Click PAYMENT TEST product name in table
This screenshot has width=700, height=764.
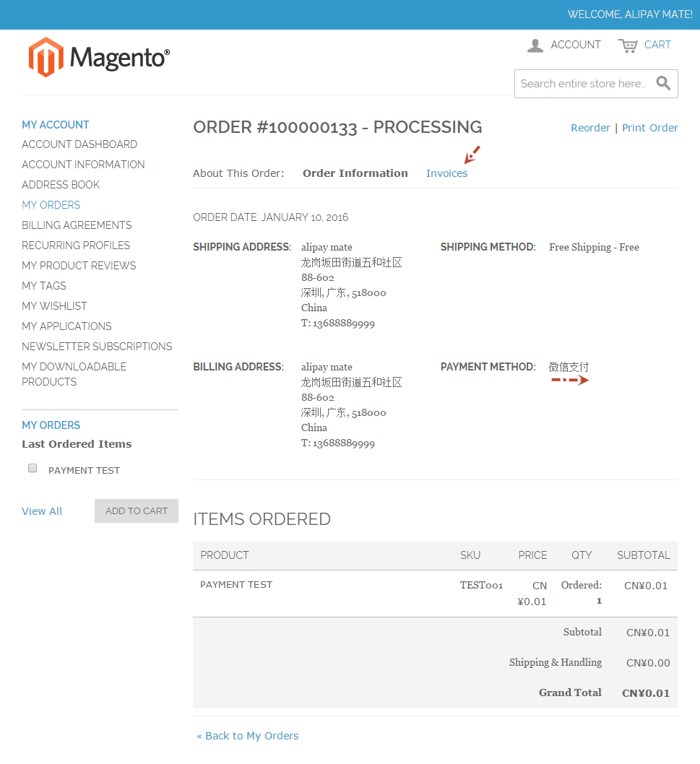pos(236,585)
